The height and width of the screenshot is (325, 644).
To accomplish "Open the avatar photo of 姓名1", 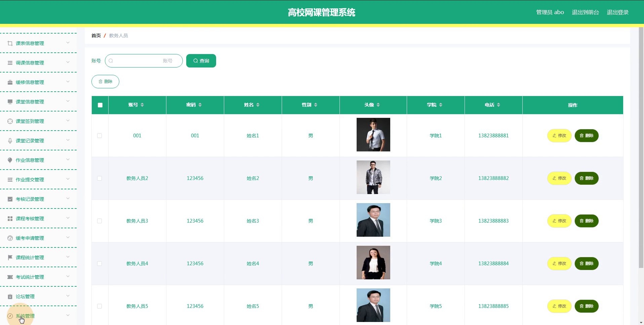I will click(373, 135).
